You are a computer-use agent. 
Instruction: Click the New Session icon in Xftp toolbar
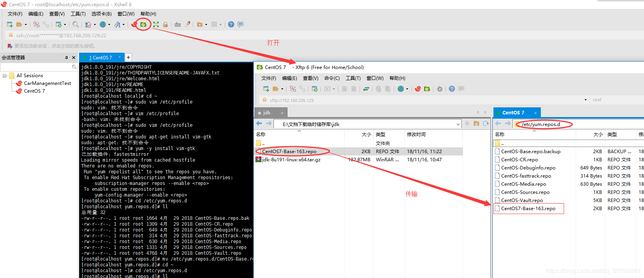coord(266,89)
